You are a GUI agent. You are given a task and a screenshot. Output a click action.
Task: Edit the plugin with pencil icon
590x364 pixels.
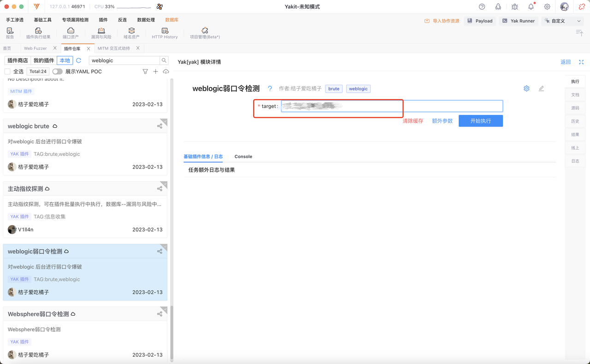pos(541,88)
